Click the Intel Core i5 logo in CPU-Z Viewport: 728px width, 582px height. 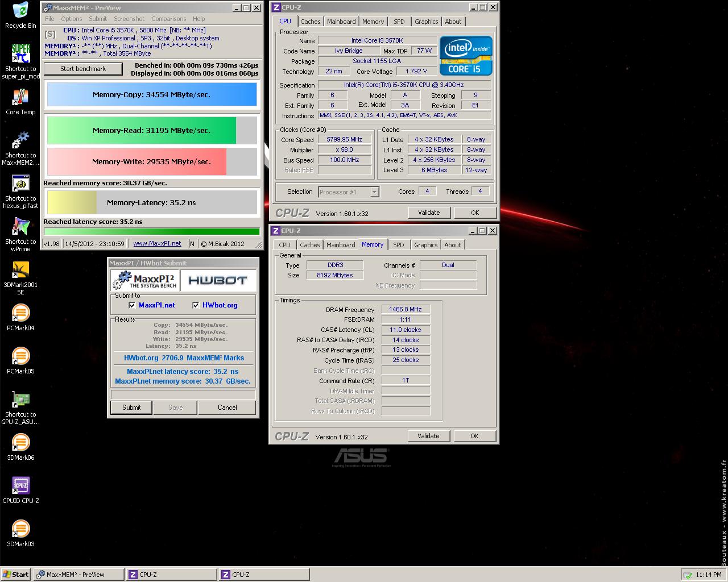coord(465,55)
